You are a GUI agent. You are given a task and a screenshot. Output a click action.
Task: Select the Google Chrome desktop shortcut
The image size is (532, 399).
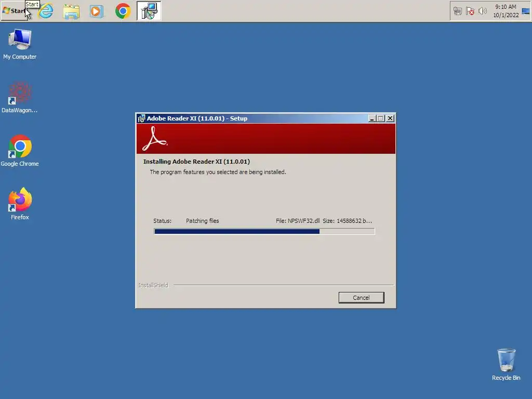pyautogui.click(x=20, y=151)
